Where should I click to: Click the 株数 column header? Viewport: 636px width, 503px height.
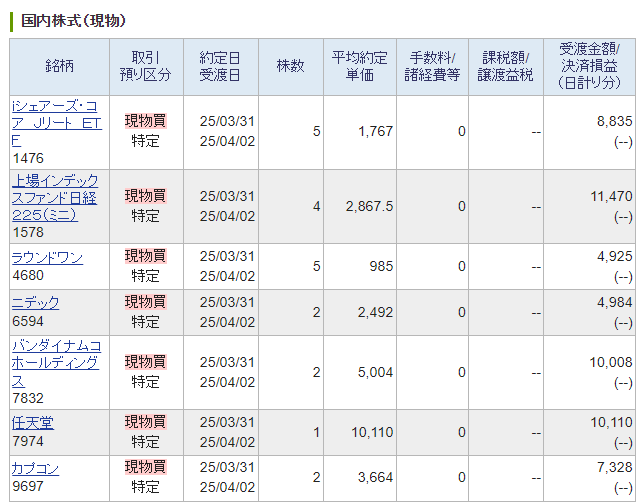point(290,67)
